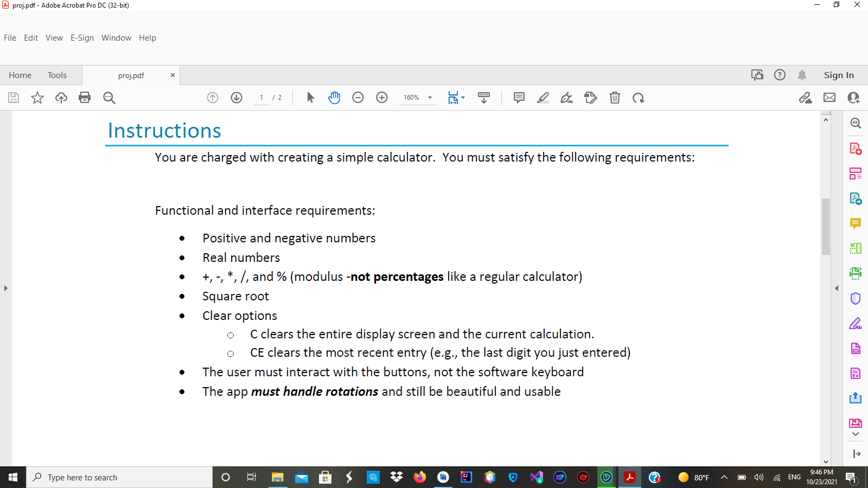Screen dimensions: 868x488
Task: Share the document via email
Action: click(x=829, y=98)
